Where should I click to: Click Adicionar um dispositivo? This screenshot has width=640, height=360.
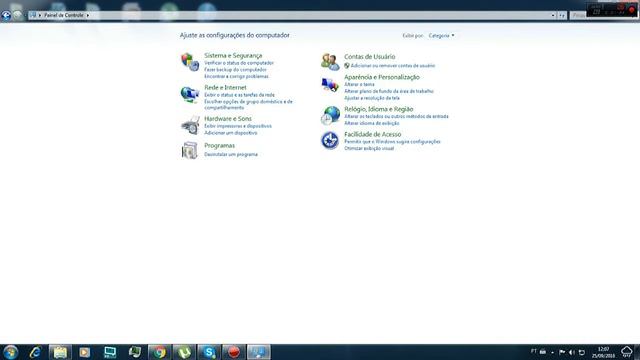click(231, 133)
